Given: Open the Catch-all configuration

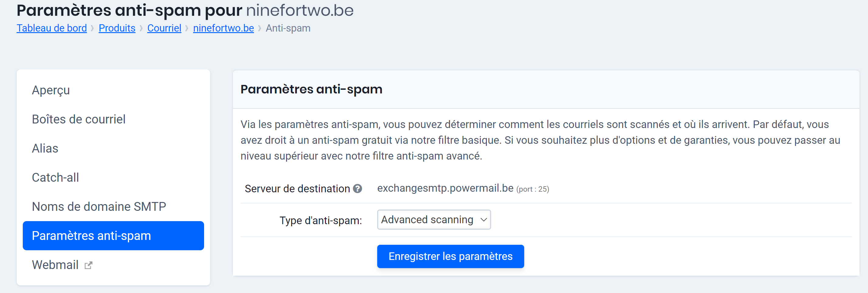Looking at the screenshot, I should pyautogui.click(x=55, y=177).
